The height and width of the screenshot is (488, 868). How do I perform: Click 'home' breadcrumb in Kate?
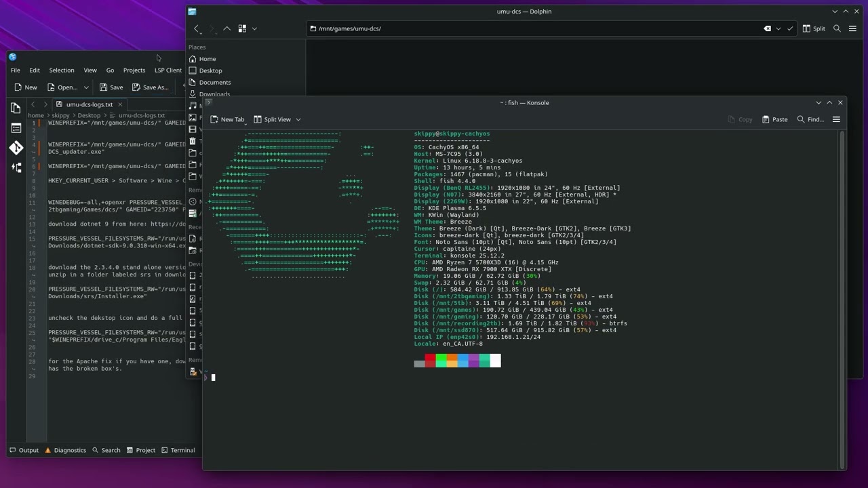coord(35,115)
